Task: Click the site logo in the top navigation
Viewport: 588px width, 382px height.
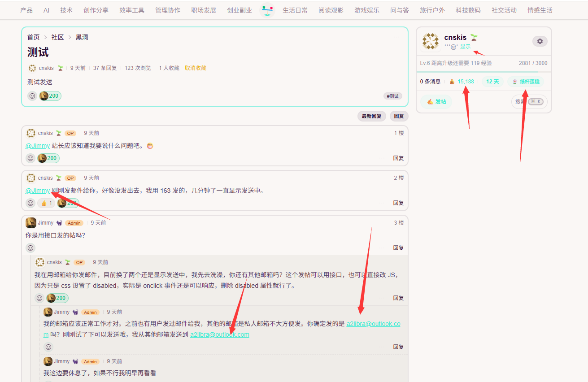Action: pos(267,10)
